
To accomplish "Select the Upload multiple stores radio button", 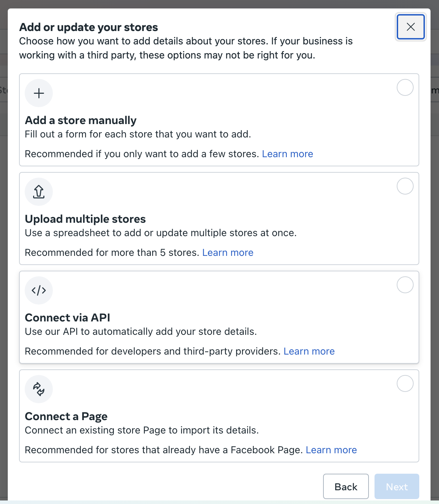I will pos(405,186).
